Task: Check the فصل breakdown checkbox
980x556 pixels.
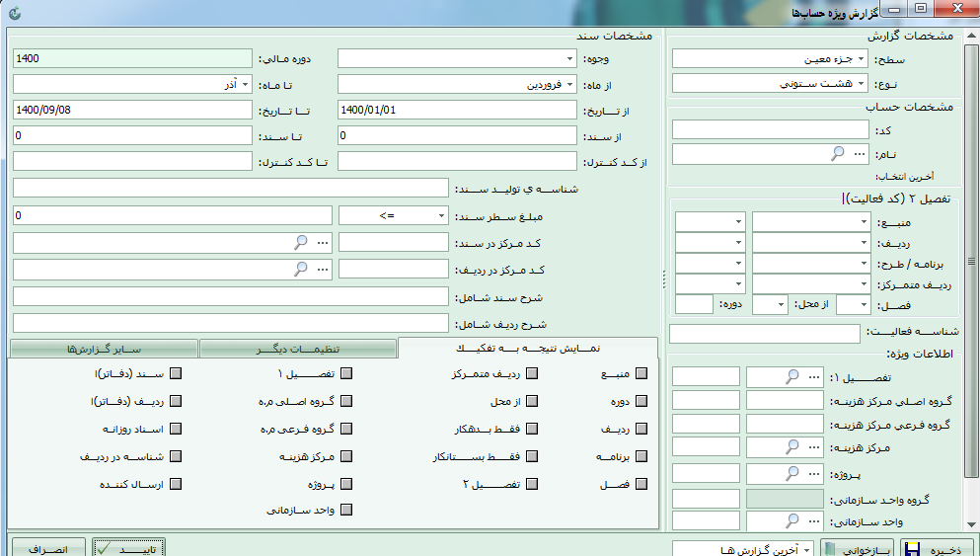Action: [641, 484]
